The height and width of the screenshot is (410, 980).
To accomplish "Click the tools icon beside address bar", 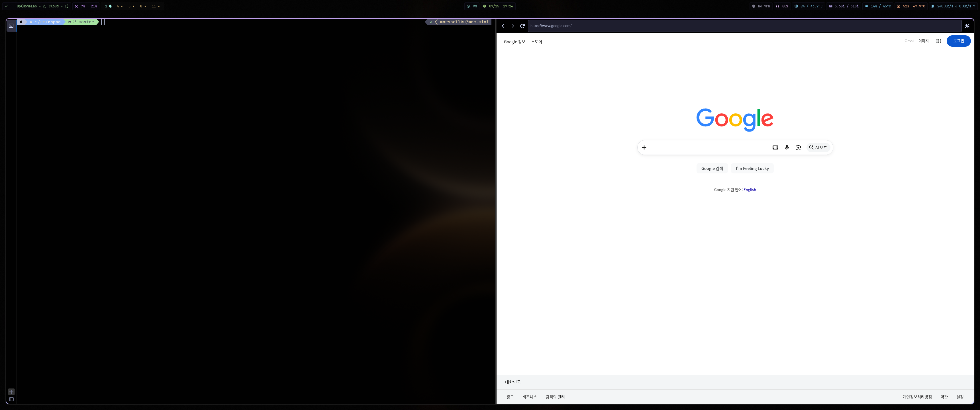I will (x=967, y=26).
